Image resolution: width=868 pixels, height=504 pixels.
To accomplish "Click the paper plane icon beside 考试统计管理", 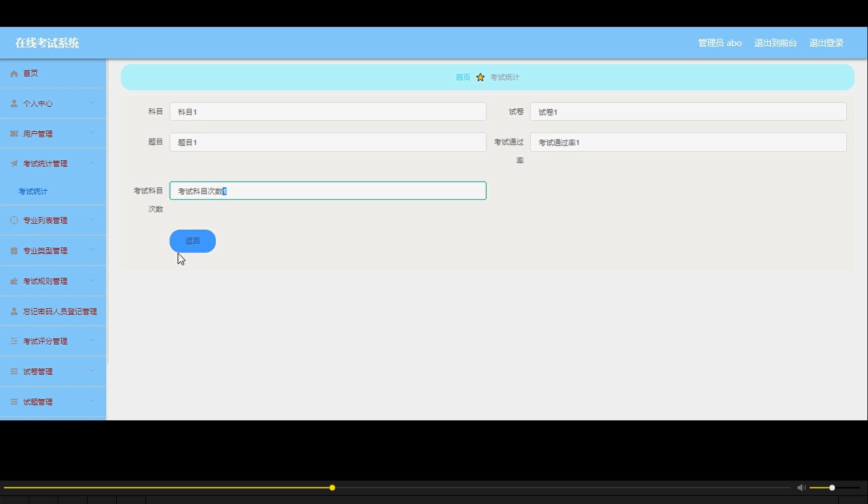I will [x=14, y=164].
